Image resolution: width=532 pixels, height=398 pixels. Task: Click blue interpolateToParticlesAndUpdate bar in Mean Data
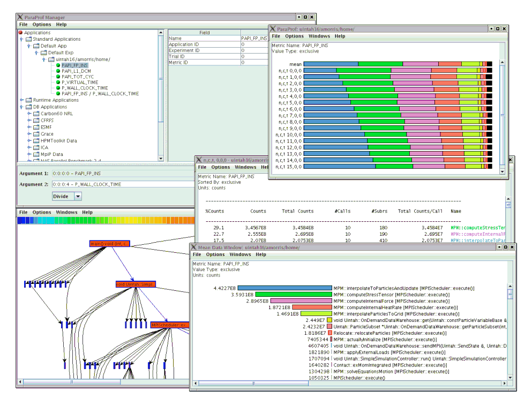pyautogui.click(x=284, y=288)
